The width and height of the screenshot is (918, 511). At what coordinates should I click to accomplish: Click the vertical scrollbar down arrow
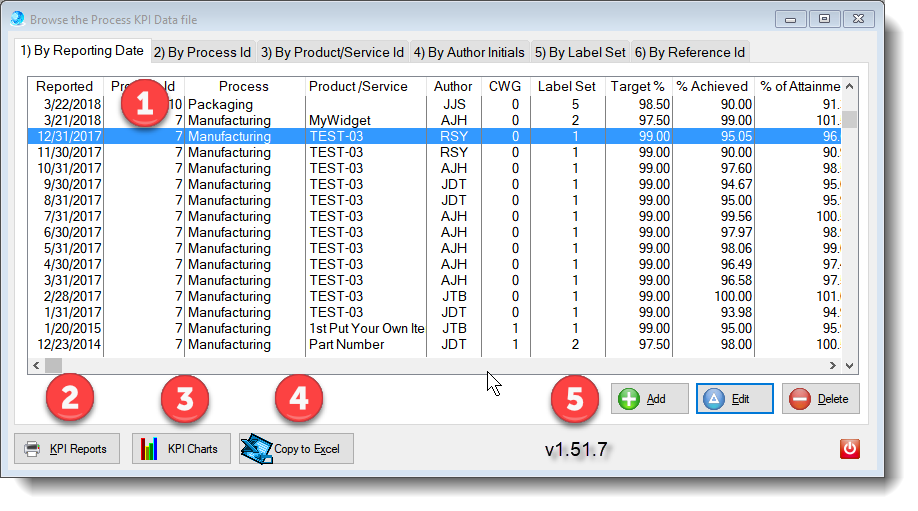(x=851, y=367)
